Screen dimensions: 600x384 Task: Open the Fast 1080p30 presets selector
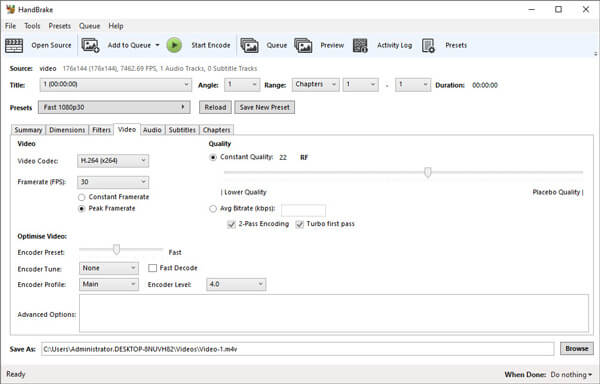click(114, 107)
